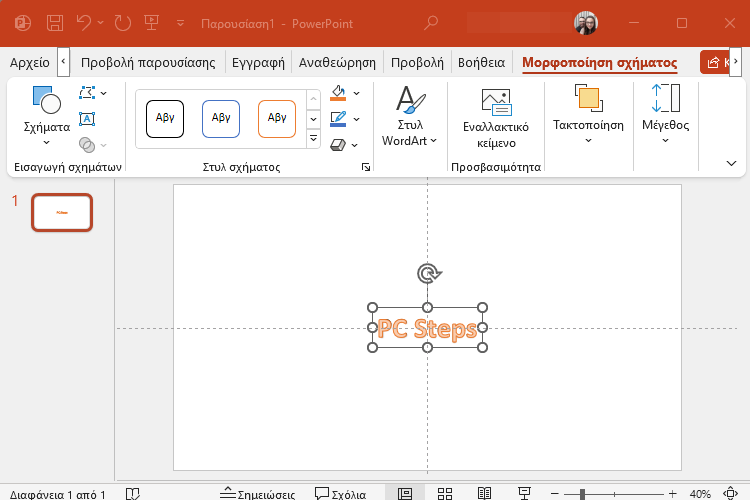Apply the black outline shape style

point(165,119)
